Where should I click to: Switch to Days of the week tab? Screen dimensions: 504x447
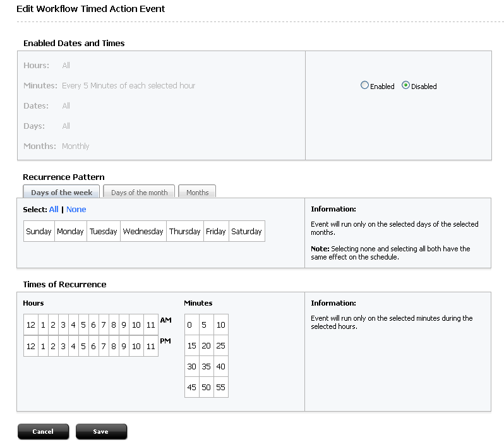pos(61,192)
